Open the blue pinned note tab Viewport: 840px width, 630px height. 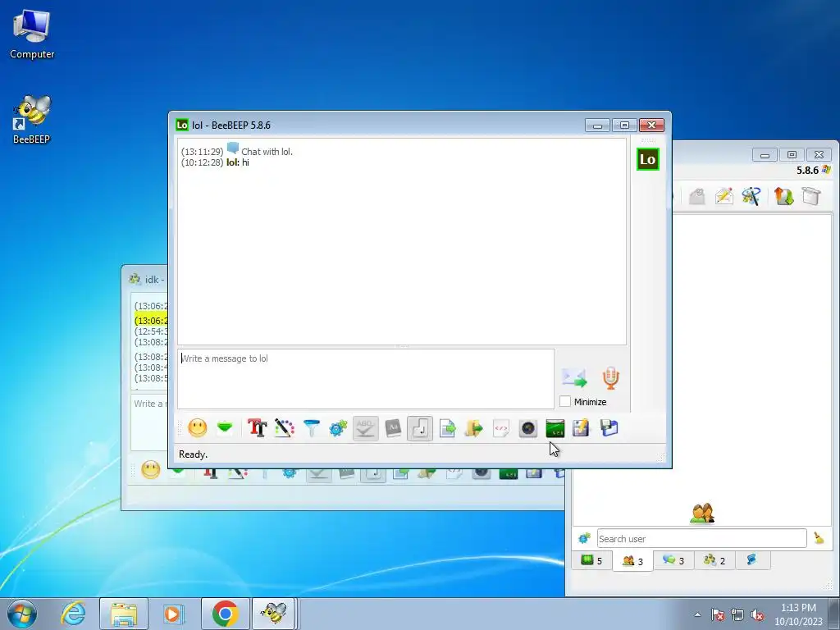(x=751, y=560)
